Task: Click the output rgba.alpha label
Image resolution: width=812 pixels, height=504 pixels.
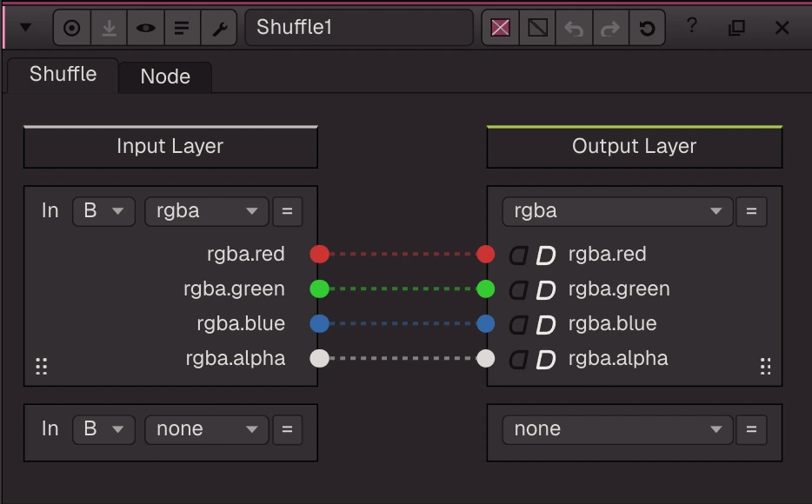Action: pos(618,359)
